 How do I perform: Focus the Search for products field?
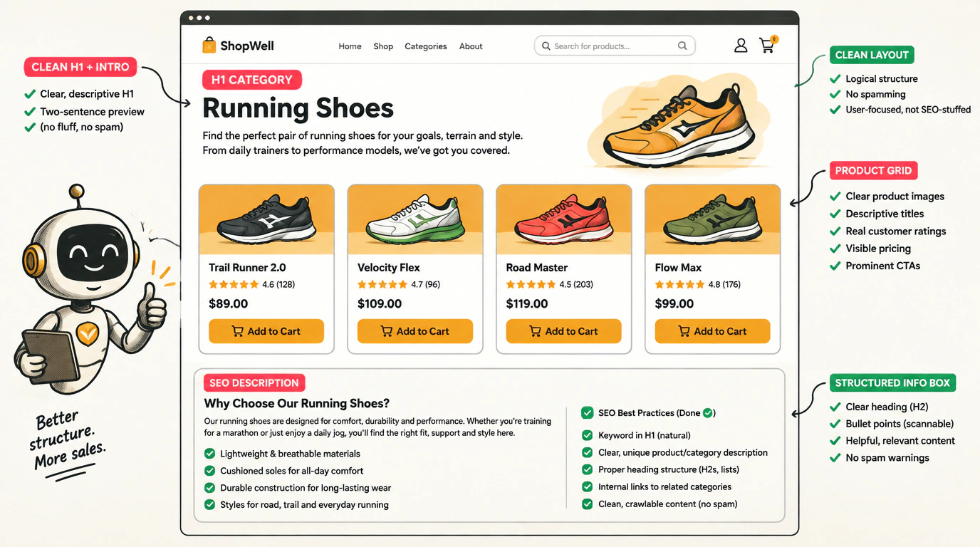[615, 46]
